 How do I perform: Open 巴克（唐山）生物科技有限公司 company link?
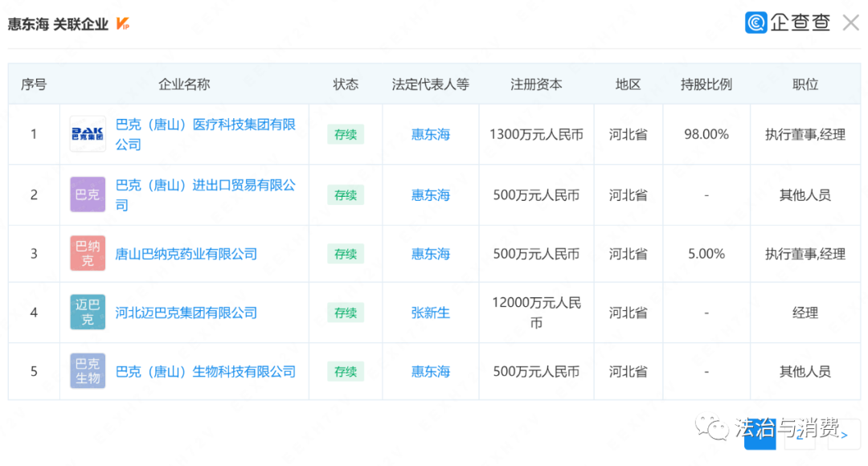(206, 371)
